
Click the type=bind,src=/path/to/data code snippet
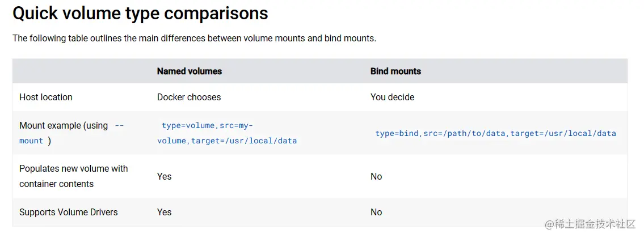coord(496,133)
